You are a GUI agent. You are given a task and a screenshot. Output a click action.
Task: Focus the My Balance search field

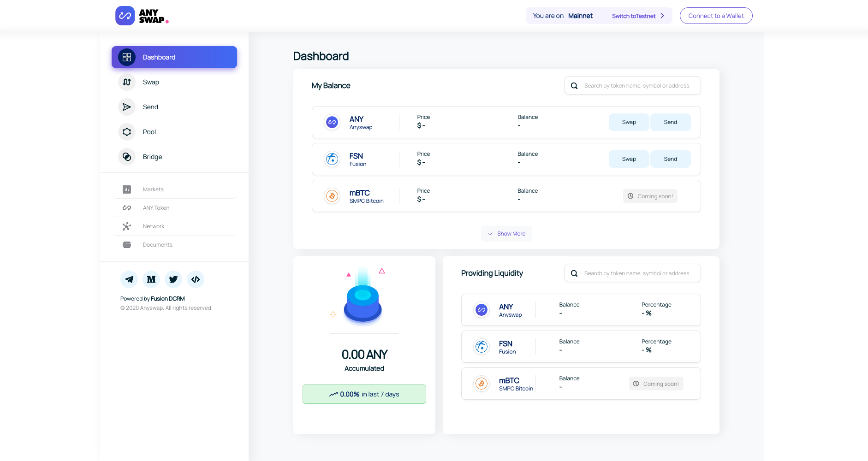[x=633, y=85]
